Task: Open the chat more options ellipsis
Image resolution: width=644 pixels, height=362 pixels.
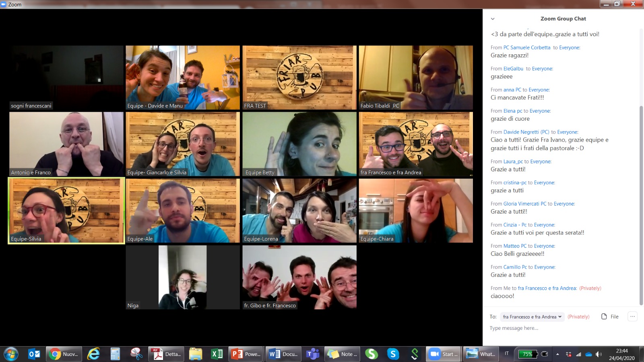Action: pyautogui.click(x=632, y=317)
